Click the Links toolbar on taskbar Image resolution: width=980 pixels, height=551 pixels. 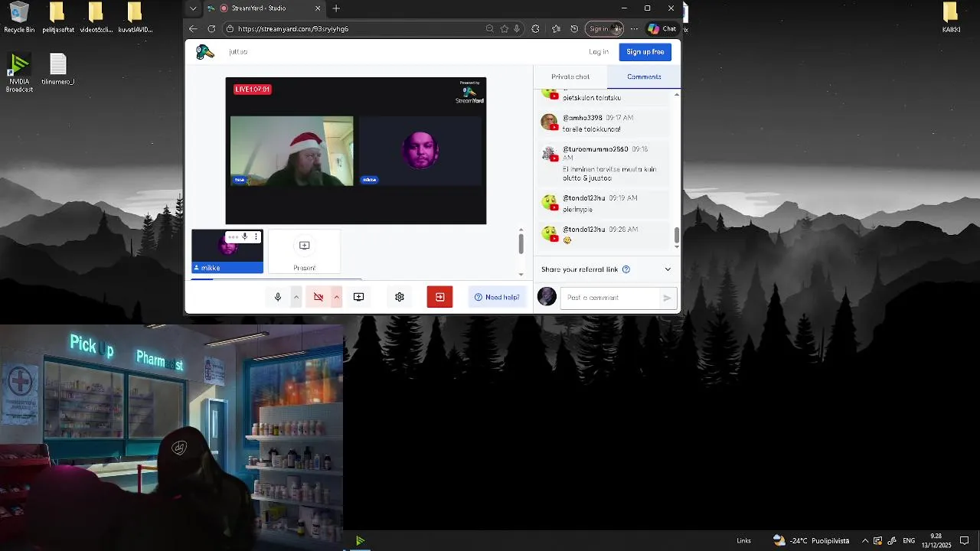click(743, 541)
